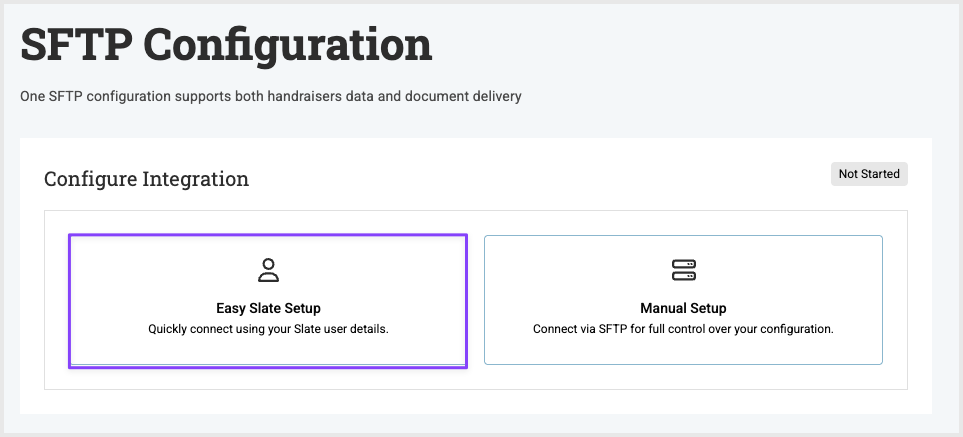Click the Configure Integration heading
The image size is (963, 437).
[x=146, y=180]
